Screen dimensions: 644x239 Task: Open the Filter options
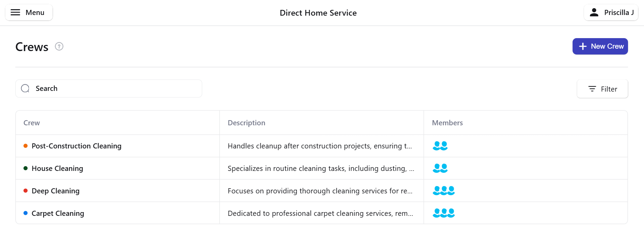602,89
